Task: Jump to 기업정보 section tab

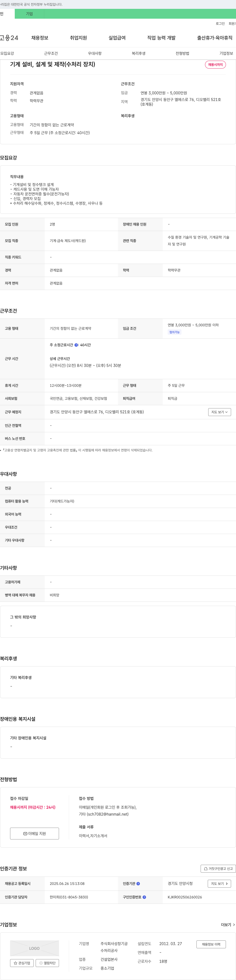Action: click(x=226, y=53)
